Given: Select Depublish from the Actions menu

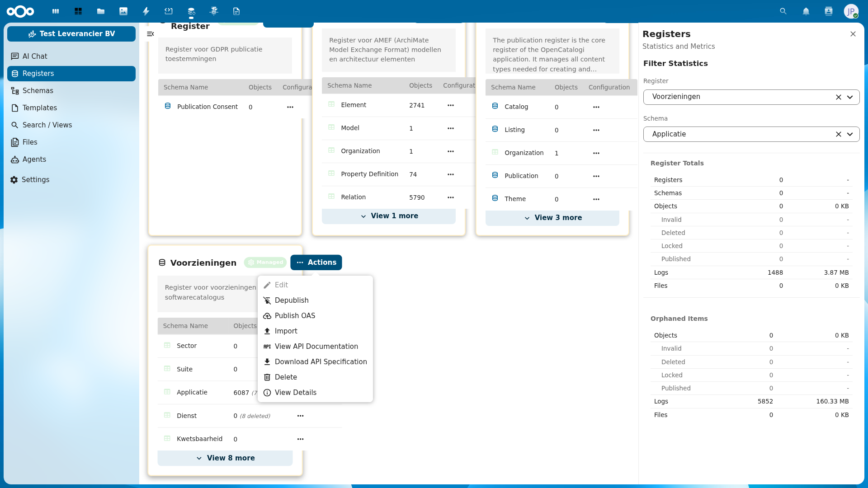Looking at the screenshot, I should point(292,300).
